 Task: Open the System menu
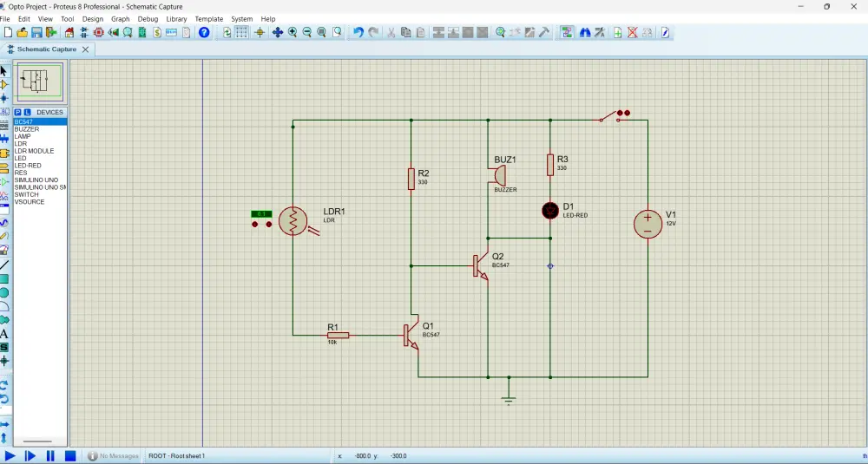pyautogui.click(x=242, y=19)
